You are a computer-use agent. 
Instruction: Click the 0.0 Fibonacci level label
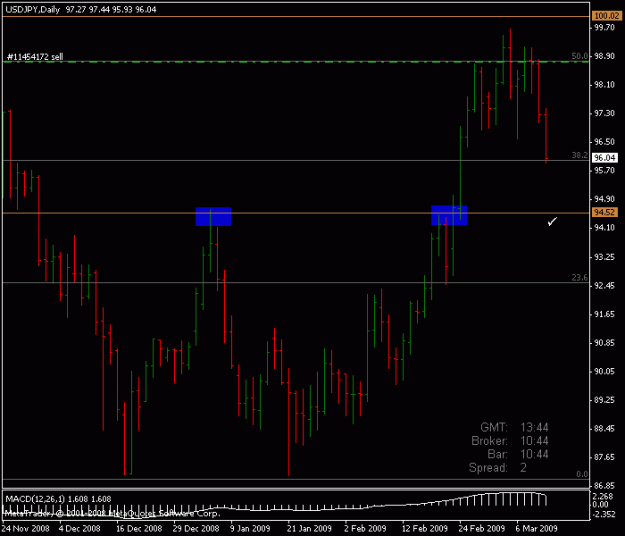(582, 474)
